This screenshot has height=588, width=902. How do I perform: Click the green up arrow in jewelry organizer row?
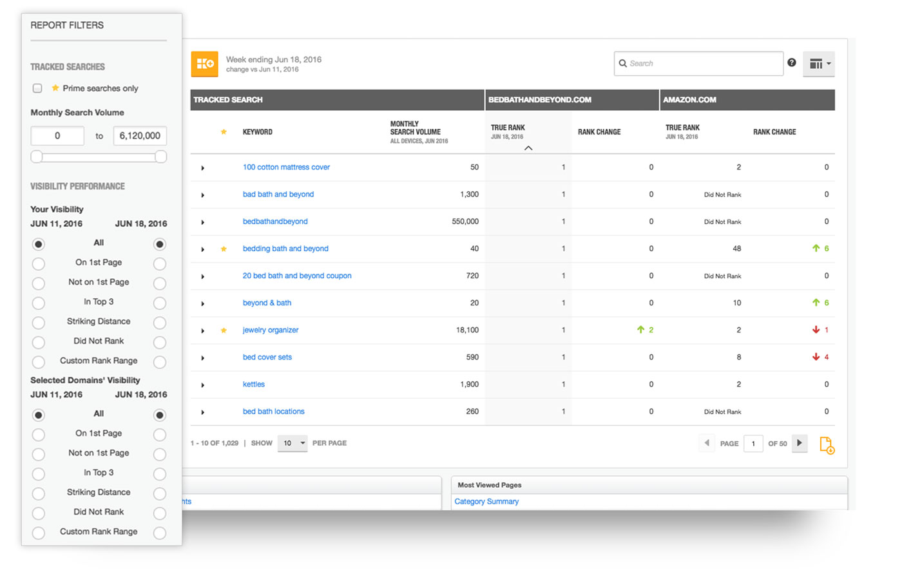point(640,330)
